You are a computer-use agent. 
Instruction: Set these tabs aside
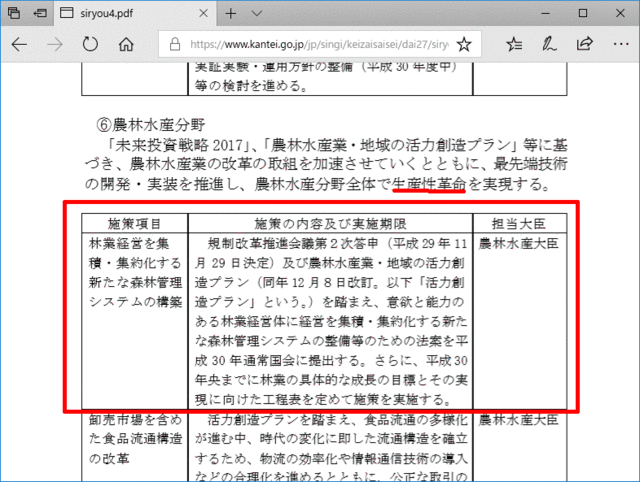coord(38,14)
